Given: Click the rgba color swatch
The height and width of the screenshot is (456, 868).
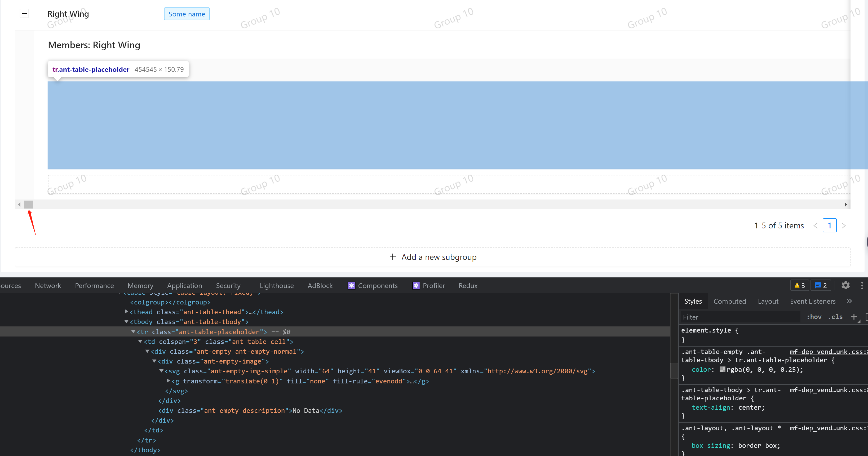Looking at the screenshot, I should click(723, 369).
